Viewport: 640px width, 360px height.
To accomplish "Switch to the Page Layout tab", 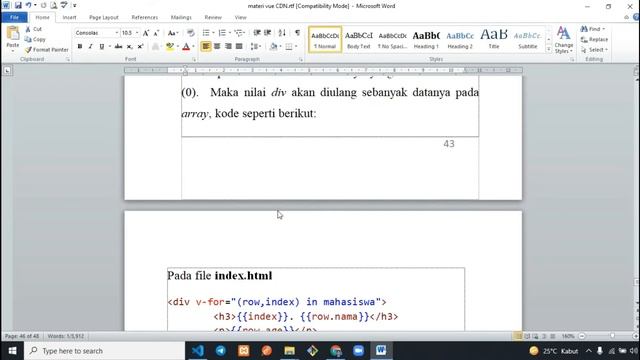I will 104,17.
